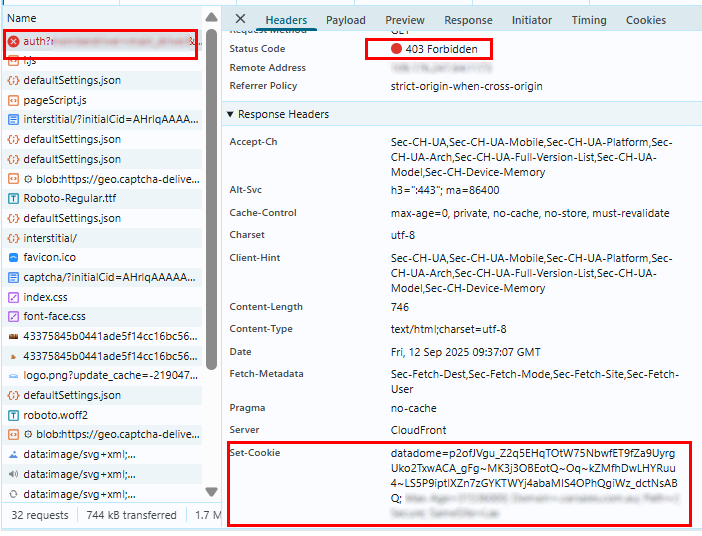Viewport: 702px width, 536px height.
Task: Close the request details panel
Action: tap(240, 19)
